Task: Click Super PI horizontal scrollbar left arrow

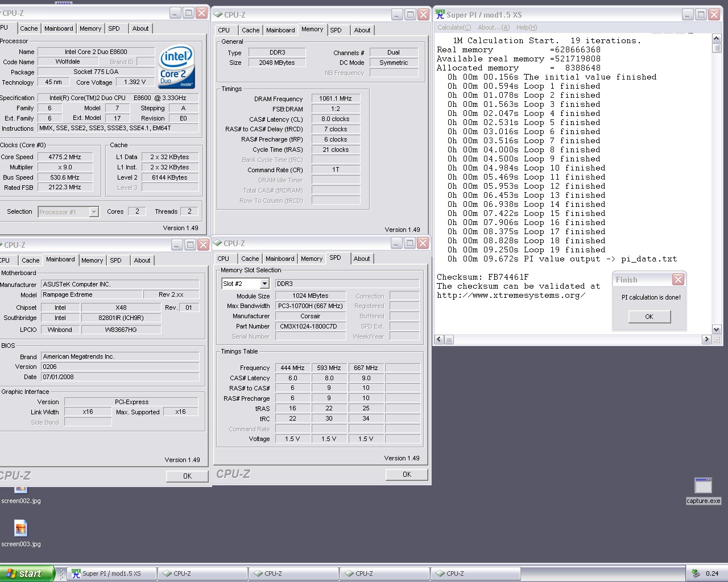Action: 439,339
